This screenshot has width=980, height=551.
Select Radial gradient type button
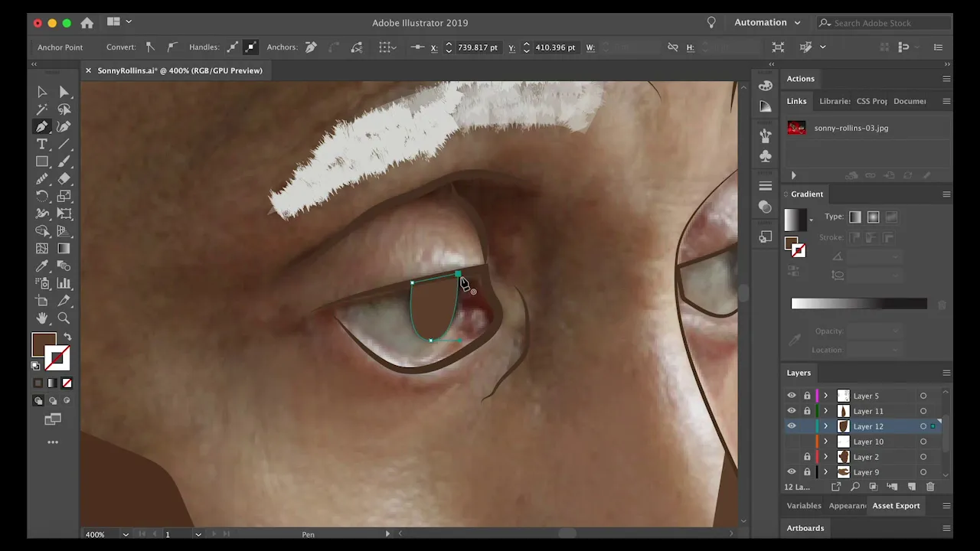[873, 217]
